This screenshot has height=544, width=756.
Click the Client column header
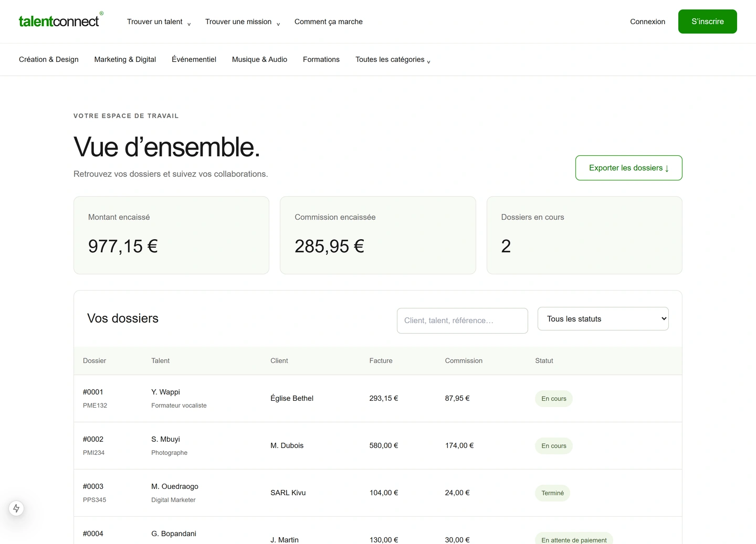[279, 361]
